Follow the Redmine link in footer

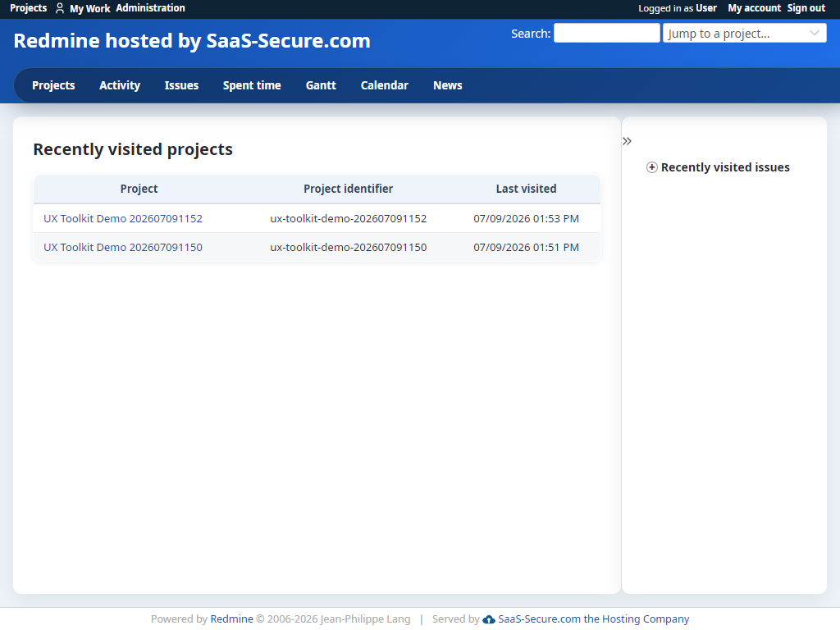[x=231, y=619]
